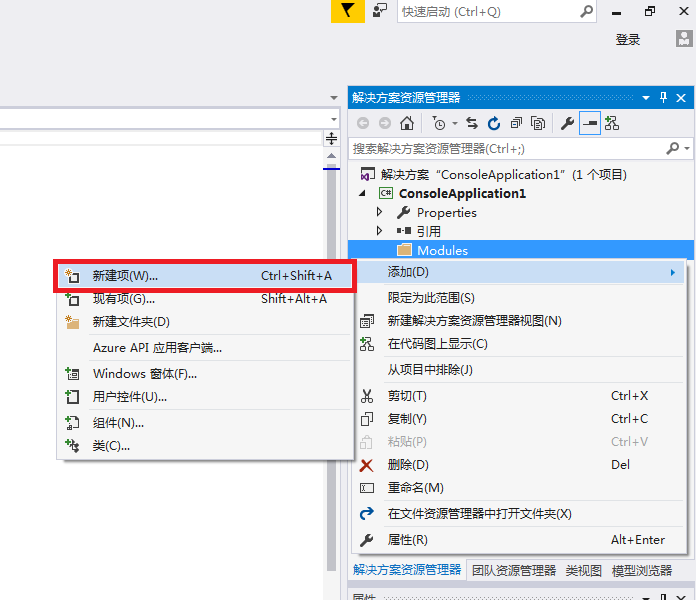This screenshot has height=600, width=696.
Task: Choose 现有项(G)... from the submenu
Action: tap(205, 299)
